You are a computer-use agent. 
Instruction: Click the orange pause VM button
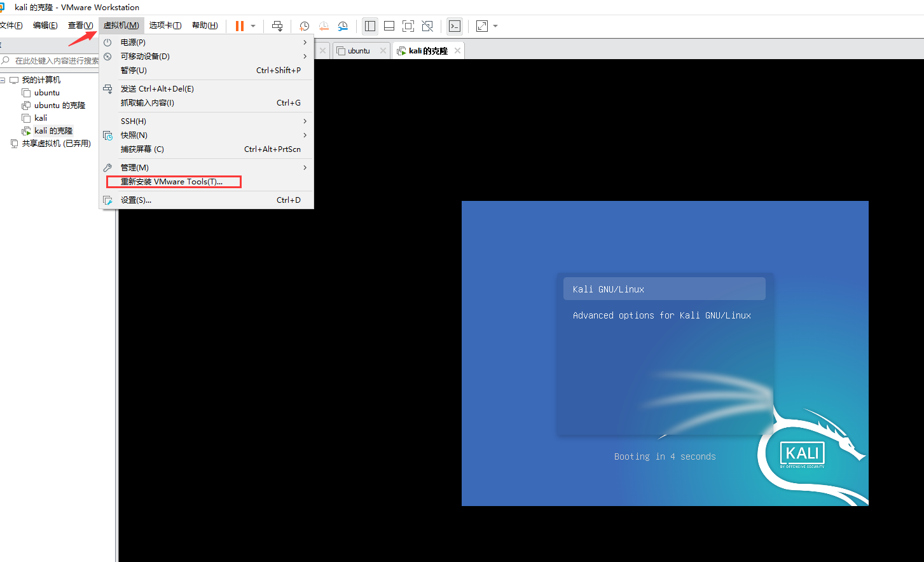240,26
